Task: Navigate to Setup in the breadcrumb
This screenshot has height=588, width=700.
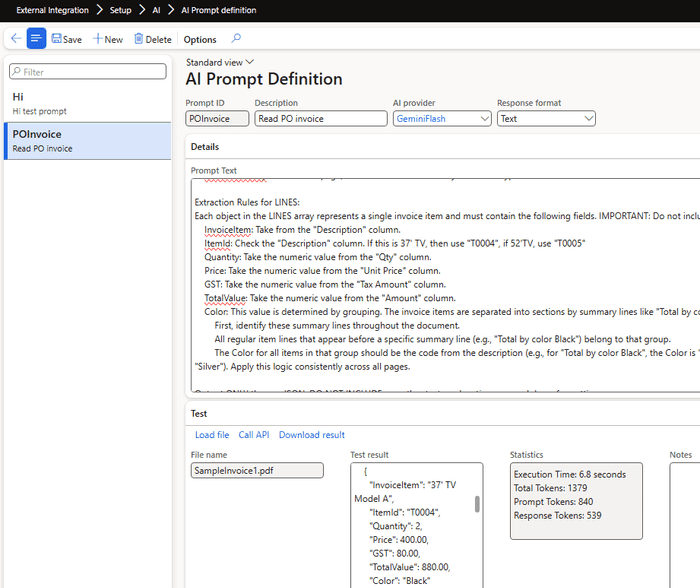Action: (120, 10)
